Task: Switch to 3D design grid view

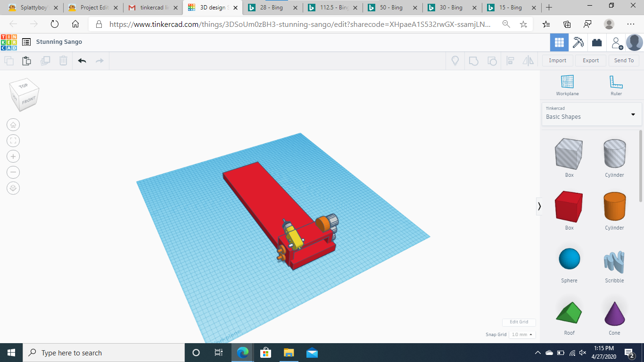Action: [x=559, y=42]
